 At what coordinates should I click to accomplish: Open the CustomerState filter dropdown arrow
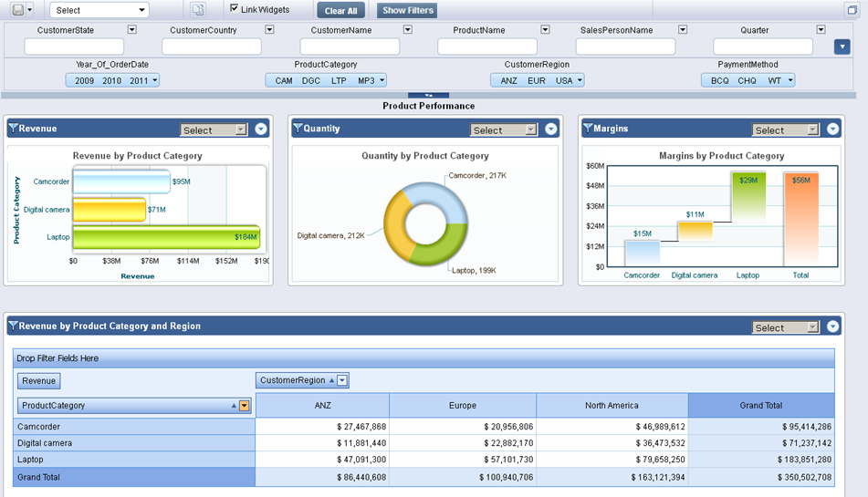tap(131, 30)
